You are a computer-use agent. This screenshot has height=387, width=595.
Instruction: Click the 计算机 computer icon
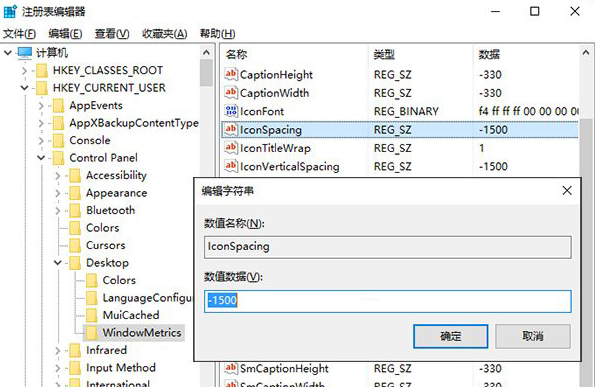25,53
